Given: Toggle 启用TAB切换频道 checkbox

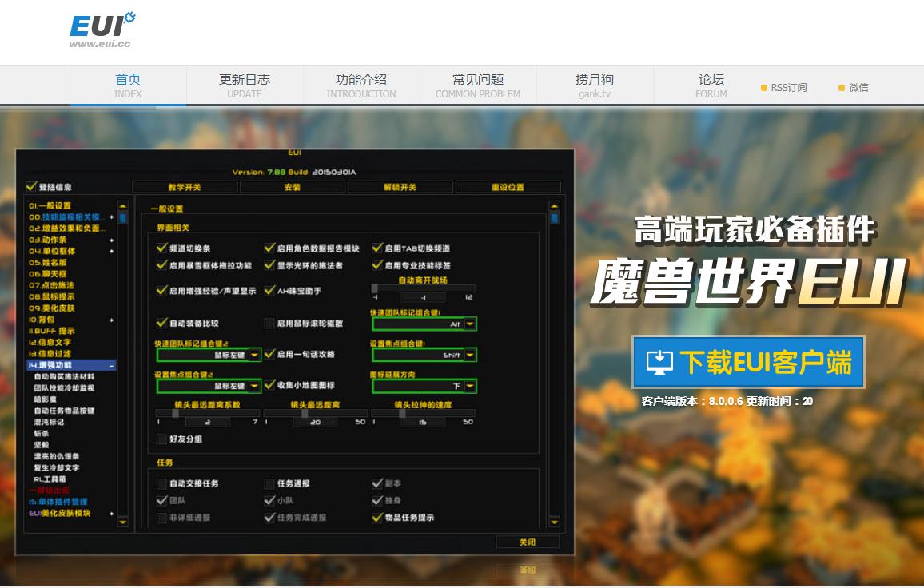Looking at the screenshot, I should coord(377,248).
